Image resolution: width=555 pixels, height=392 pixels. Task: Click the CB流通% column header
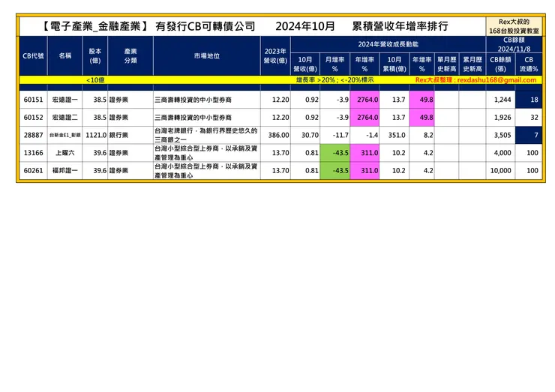click(529, 64)
